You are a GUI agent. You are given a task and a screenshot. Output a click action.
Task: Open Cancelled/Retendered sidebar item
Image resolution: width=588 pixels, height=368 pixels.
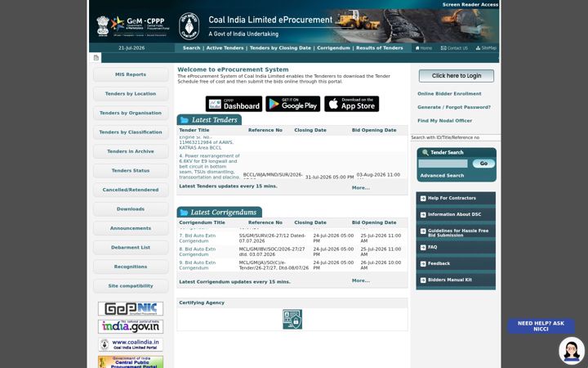tap(131, 190)
